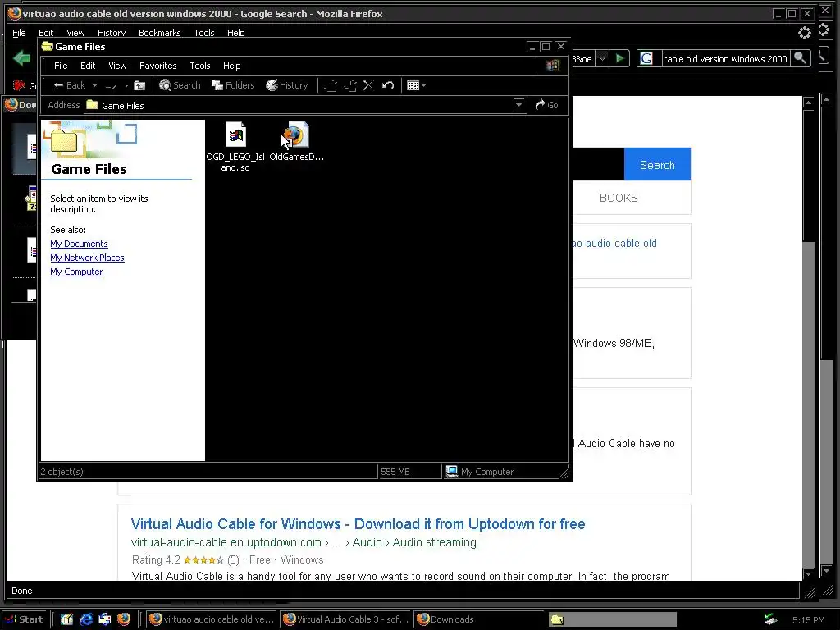840x630 pixels.
Task: Open explorer View menu
Action: 117,66
